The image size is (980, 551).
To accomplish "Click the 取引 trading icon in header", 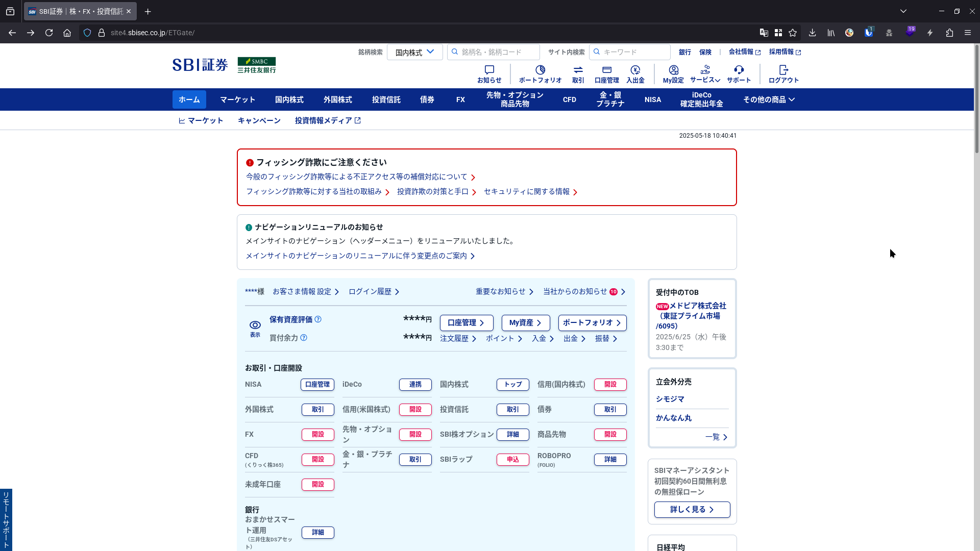I will point(578,74).
